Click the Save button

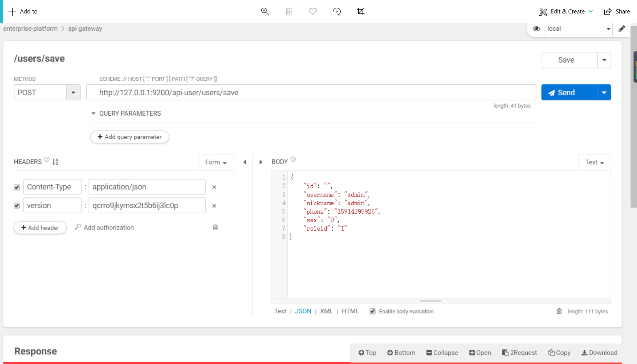point(570,60)
